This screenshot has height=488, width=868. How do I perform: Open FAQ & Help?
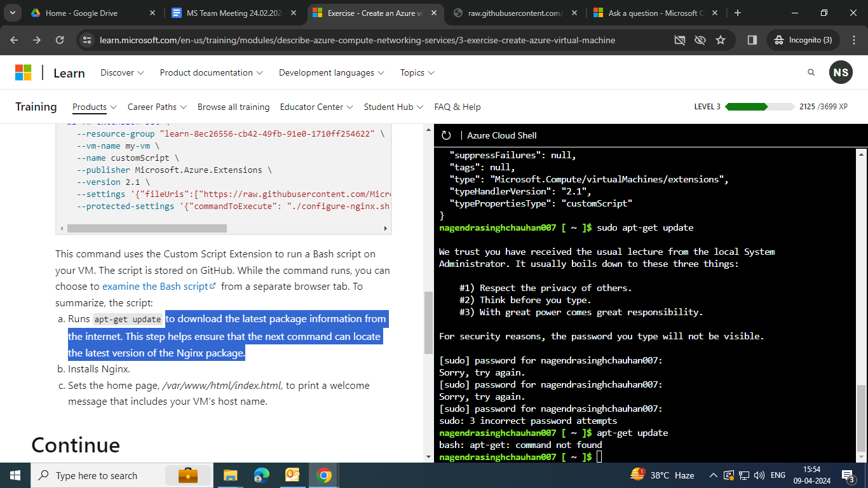(x=458, y=107)
